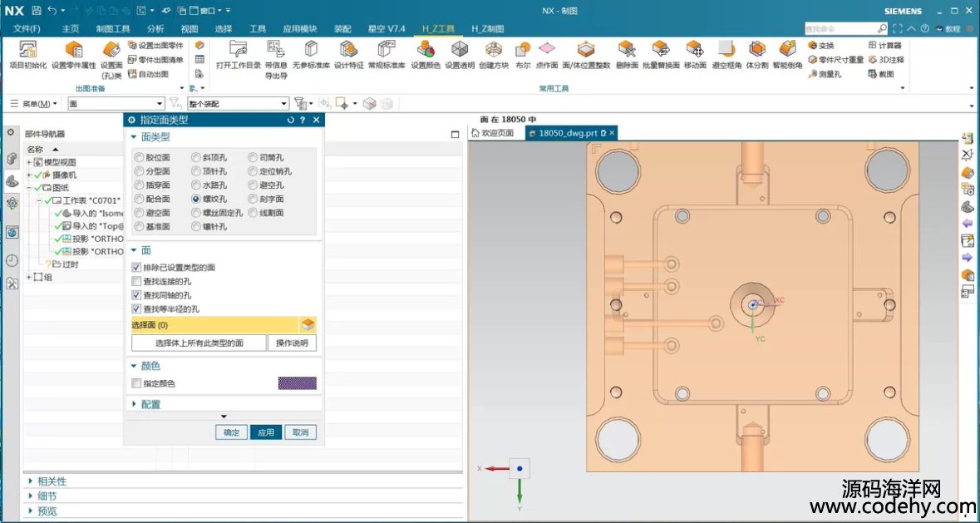
Task: Open the 面 selection filter dropdown
Action: (160, 104)
